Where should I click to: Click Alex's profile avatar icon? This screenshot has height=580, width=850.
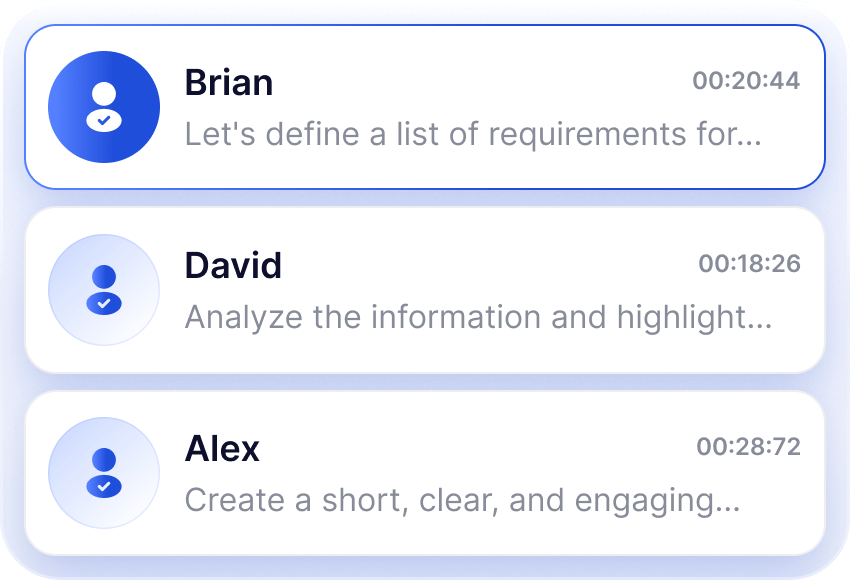coord(104,473)
